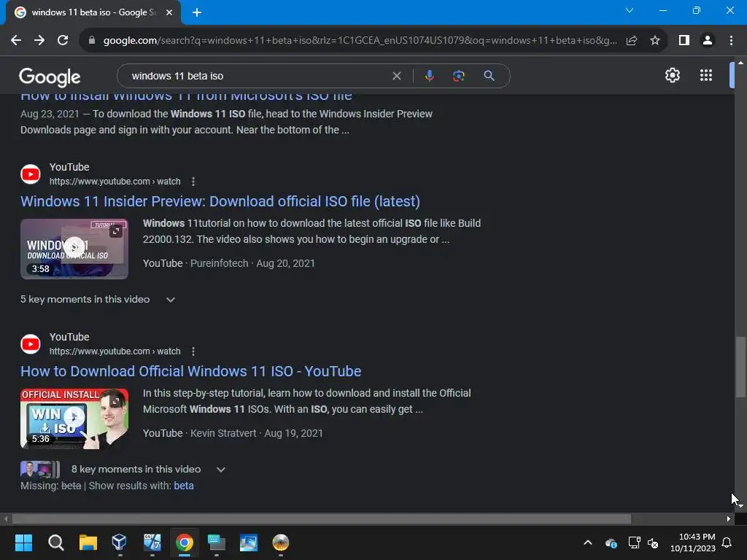Click the address bar URL

click(360, 41)
